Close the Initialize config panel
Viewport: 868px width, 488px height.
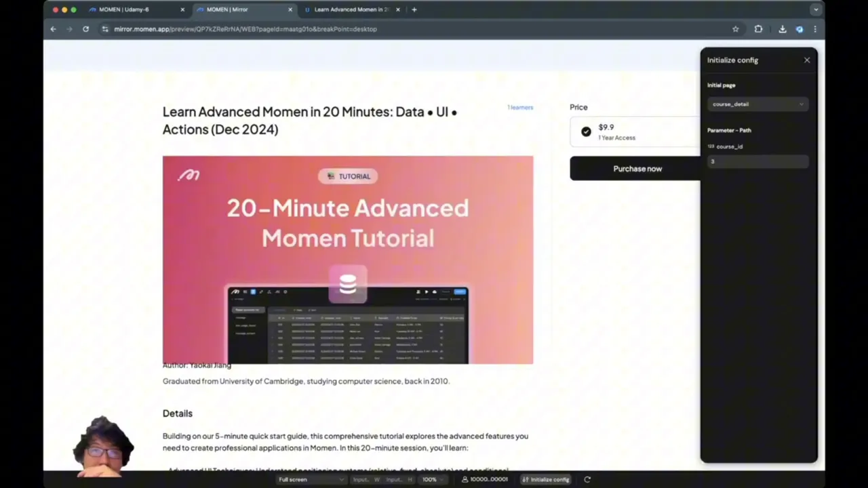[807, 60]
